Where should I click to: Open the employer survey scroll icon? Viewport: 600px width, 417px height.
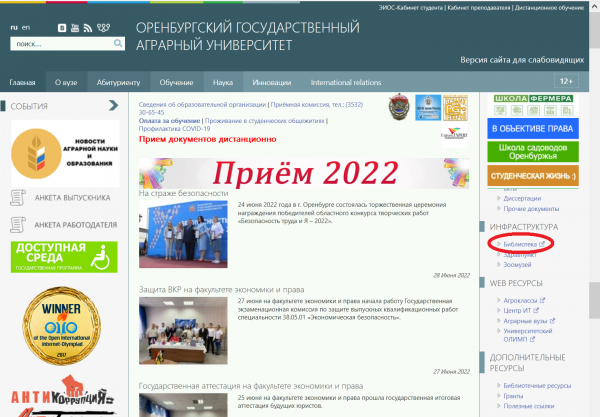tap(18, 225)
